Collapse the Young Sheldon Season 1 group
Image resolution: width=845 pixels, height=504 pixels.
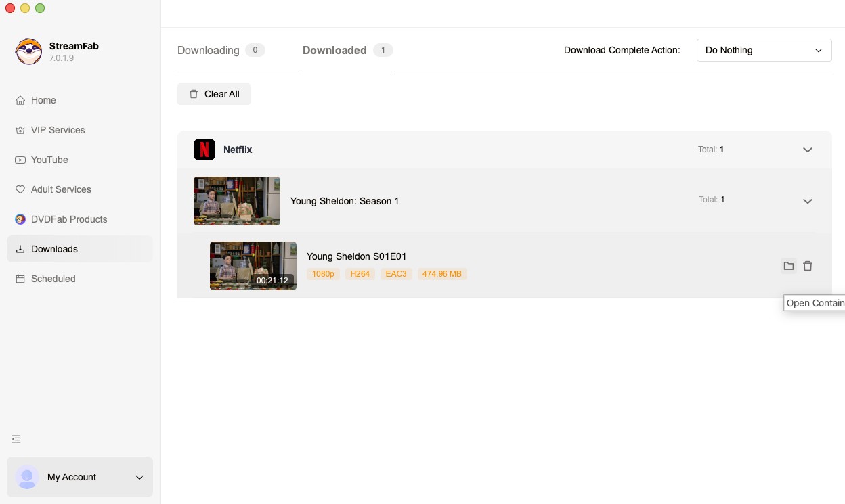pyautogui.click(x=808, y=201)
